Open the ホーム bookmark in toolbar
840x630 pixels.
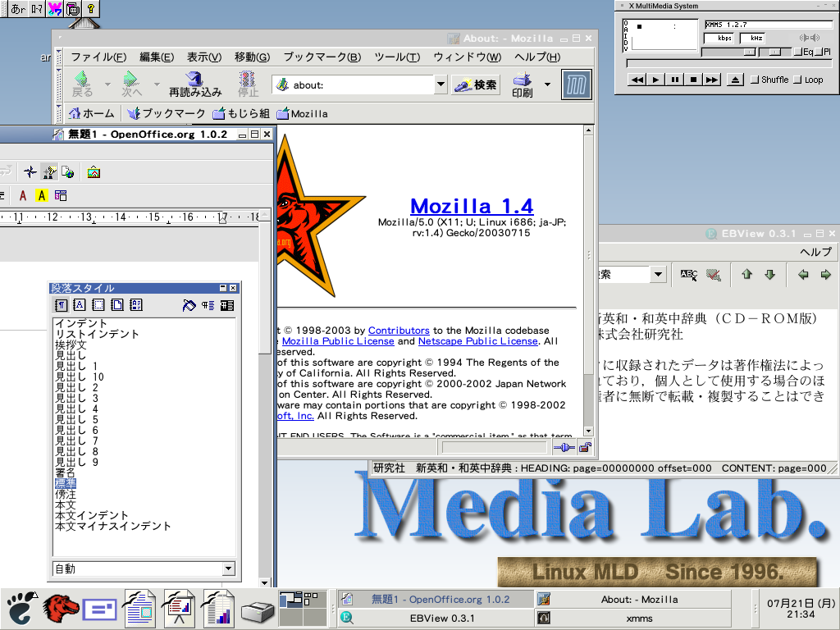92,113
